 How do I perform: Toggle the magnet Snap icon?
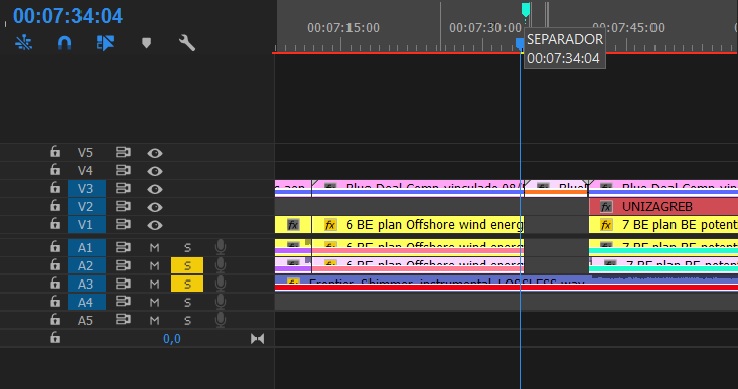64,43
